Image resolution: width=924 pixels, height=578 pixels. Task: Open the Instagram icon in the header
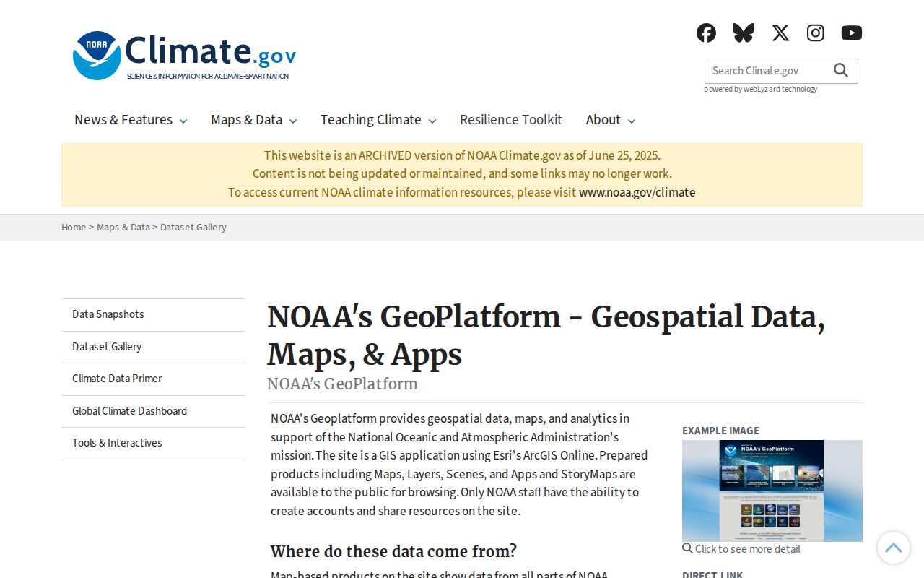click(x=816, y=33)
